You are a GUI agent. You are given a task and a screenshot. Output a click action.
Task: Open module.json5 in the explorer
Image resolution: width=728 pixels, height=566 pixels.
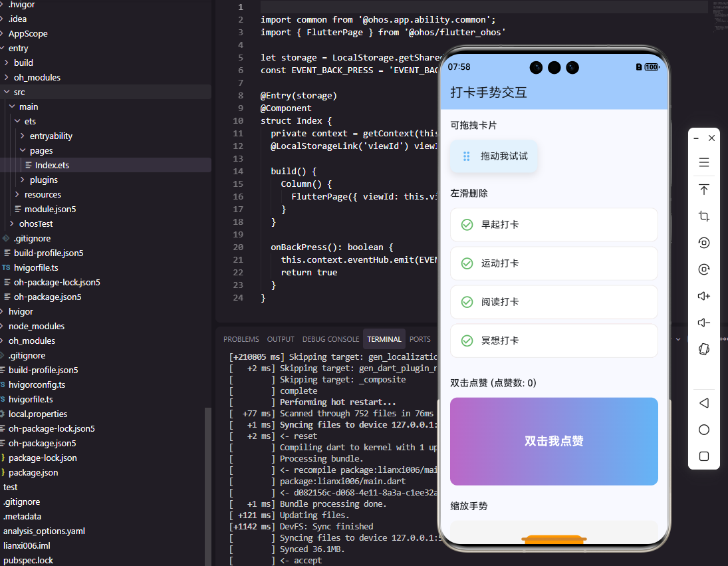coord(50,210)
